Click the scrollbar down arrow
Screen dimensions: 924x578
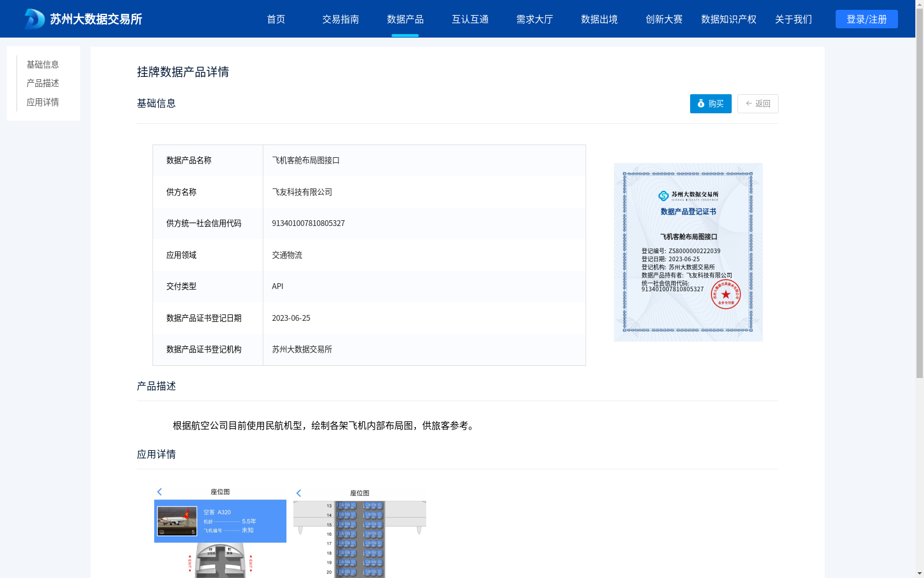pos(919,574)
